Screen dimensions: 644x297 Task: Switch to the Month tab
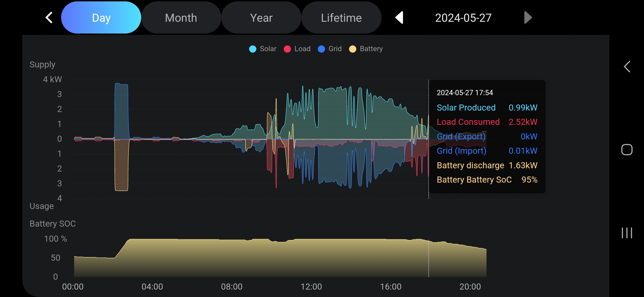[x=181, y=18]
